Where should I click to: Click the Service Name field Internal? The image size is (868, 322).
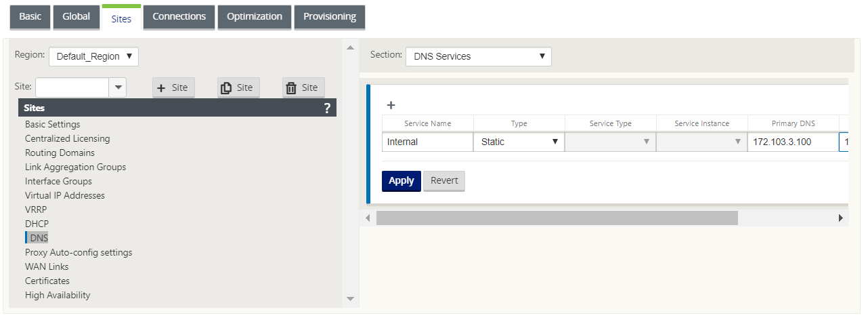[x=428, y=142]
